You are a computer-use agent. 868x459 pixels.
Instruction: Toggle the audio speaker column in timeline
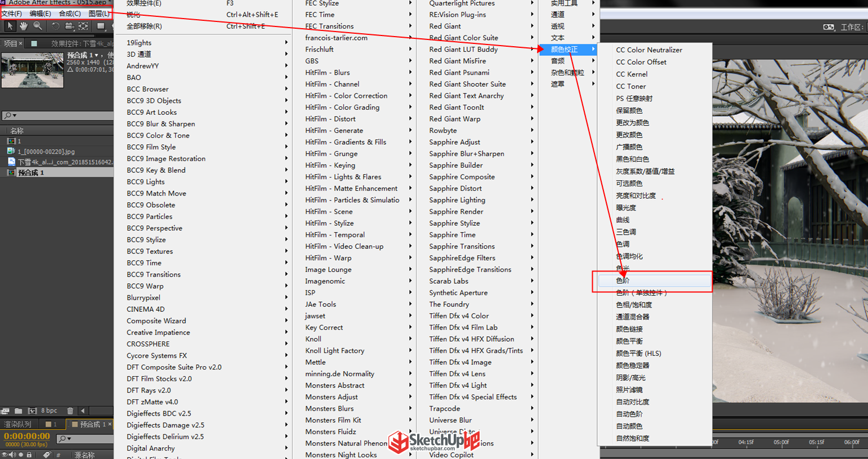[12, 454]
